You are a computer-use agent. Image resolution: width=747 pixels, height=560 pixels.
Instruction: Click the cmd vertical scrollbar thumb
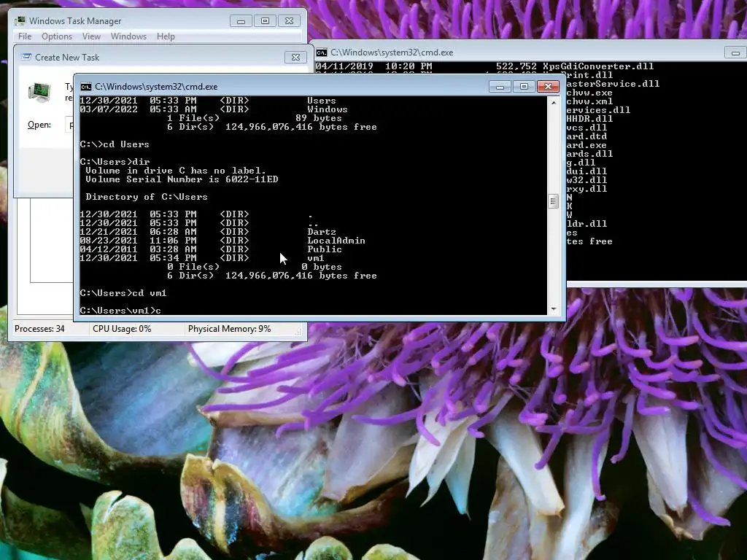click(553, 201)
